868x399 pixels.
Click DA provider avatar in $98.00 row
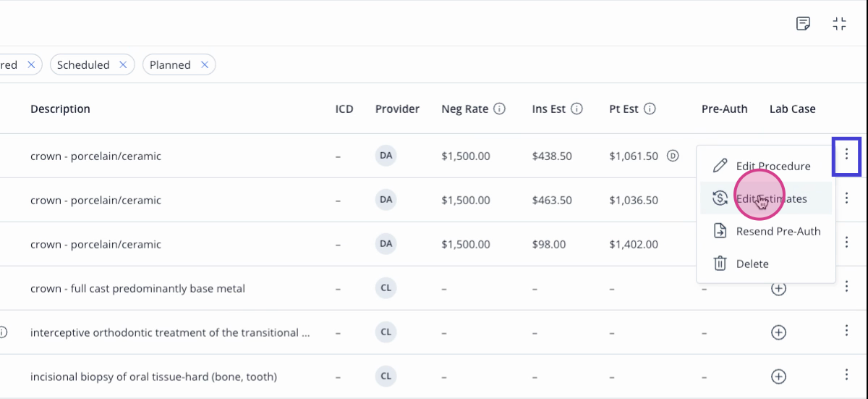click(386, 243)
